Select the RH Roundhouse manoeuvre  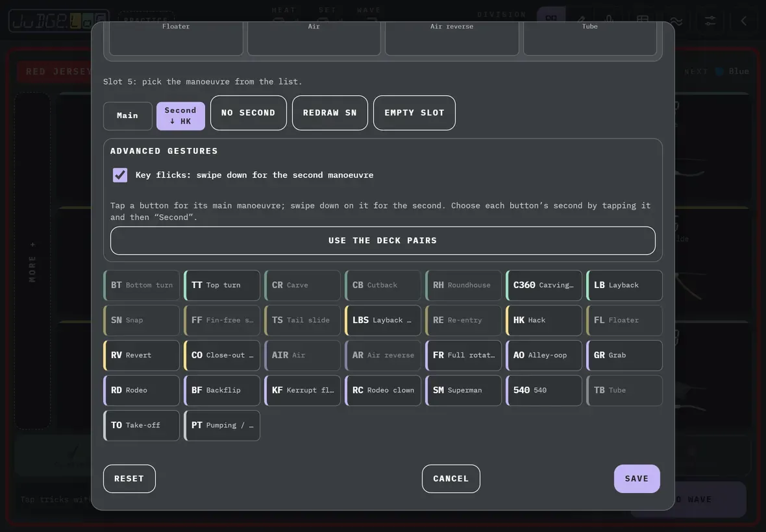point(463,285)
